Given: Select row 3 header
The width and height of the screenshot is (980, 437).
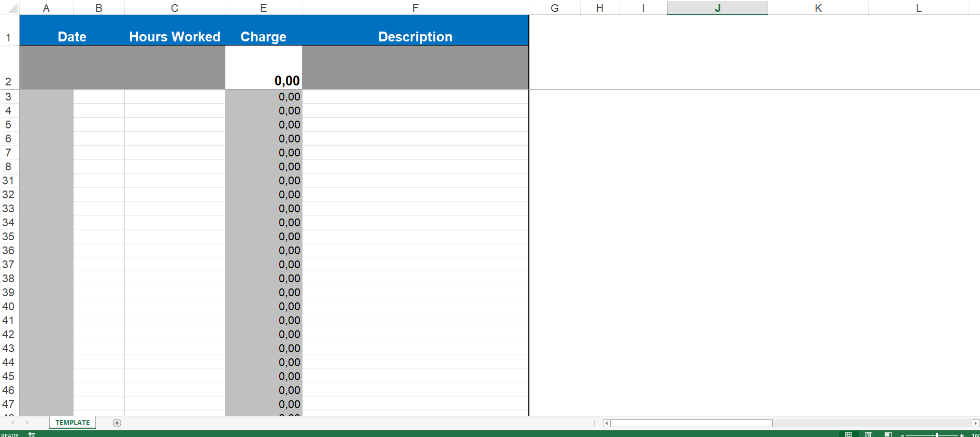Looking at the screenshot, I should pos(9,96).
